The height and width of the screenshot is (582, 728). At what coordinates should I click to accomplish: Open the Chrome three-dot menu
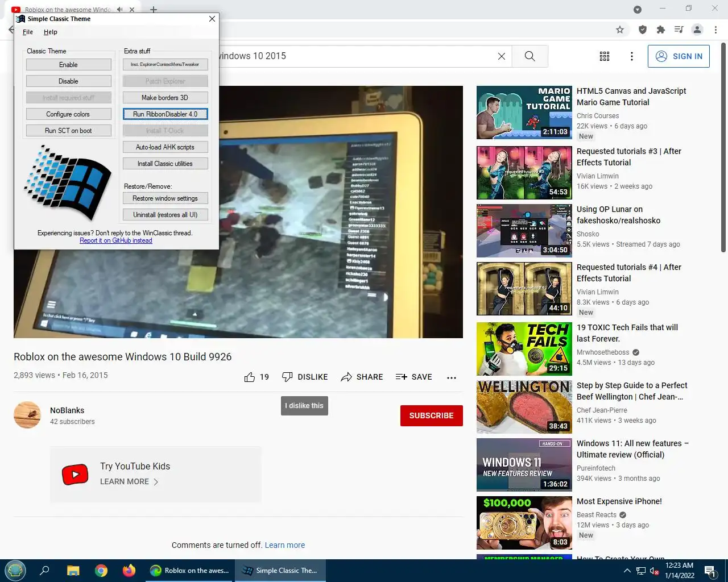point(715,30)
